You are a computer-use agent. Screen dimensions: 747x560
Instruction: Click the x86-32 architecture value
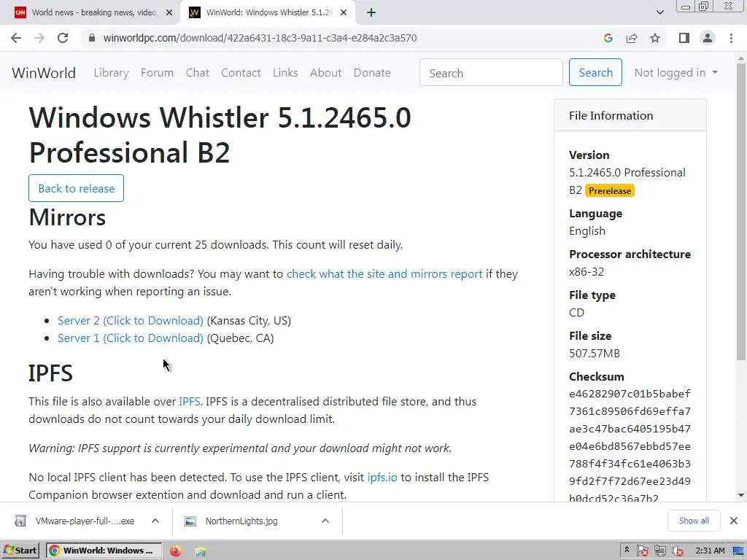(587, 272)
